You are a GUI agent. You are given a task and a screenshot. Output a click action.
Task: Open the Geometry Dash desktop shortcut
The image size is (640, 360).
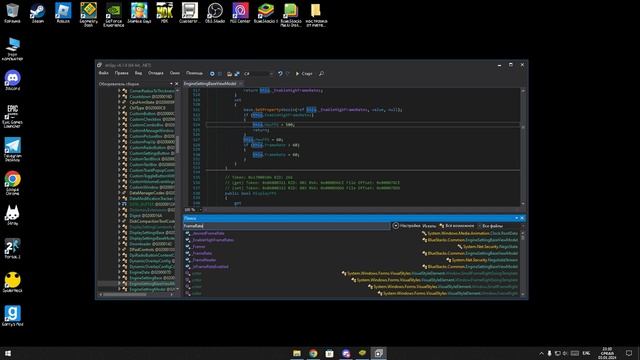click(x=89, y=15)
